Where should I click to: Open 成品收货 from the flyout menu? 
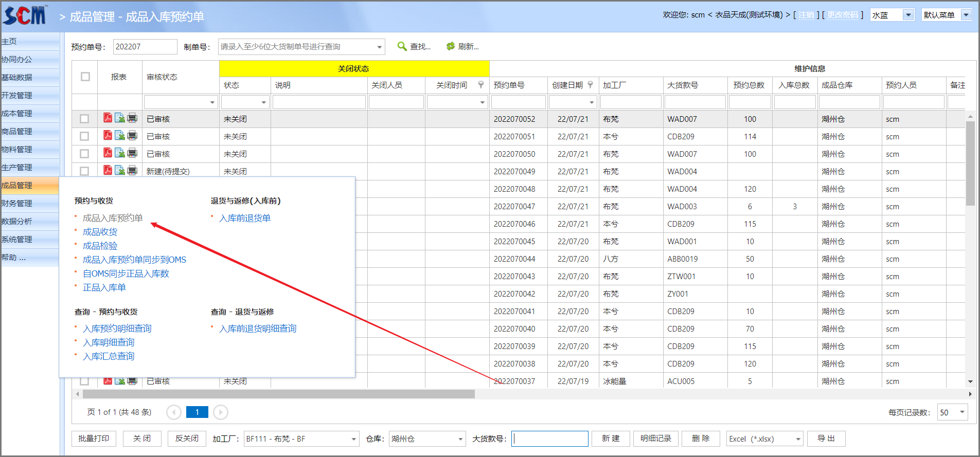tap(100, 232)
